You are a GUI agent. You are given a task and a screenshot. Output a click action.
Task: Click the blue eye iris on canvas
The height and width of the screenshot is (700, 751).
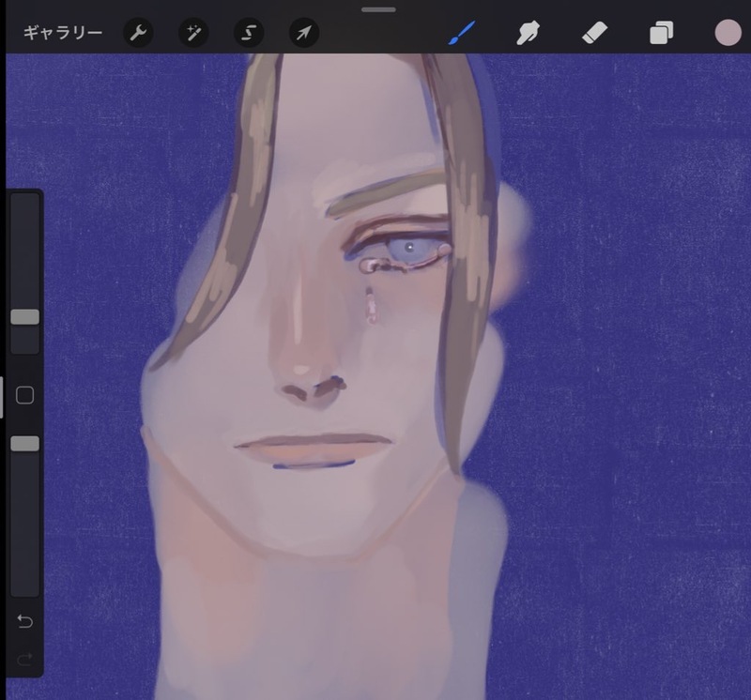[408, 249]
